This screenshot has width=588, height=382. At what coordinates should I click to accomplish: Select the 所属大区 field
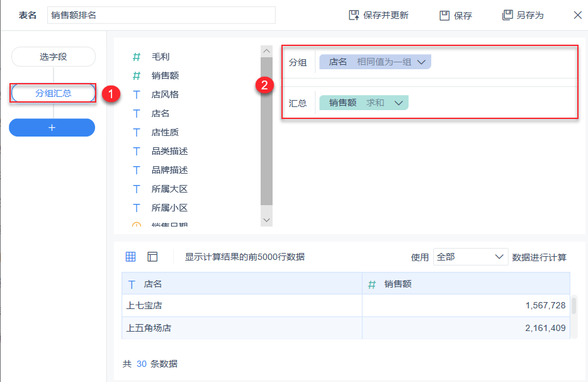coord(169,189)
